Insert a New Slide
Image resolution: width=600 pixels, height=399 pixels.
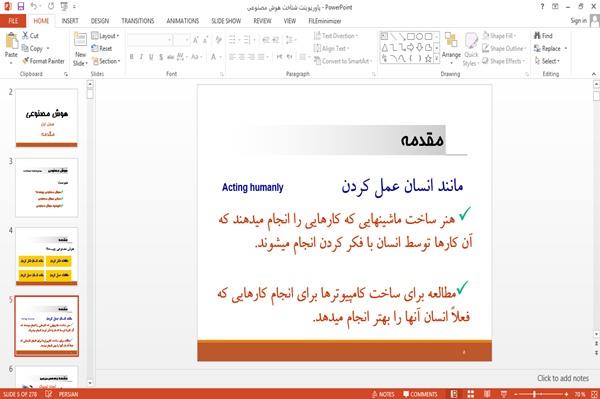pos(80,50)
